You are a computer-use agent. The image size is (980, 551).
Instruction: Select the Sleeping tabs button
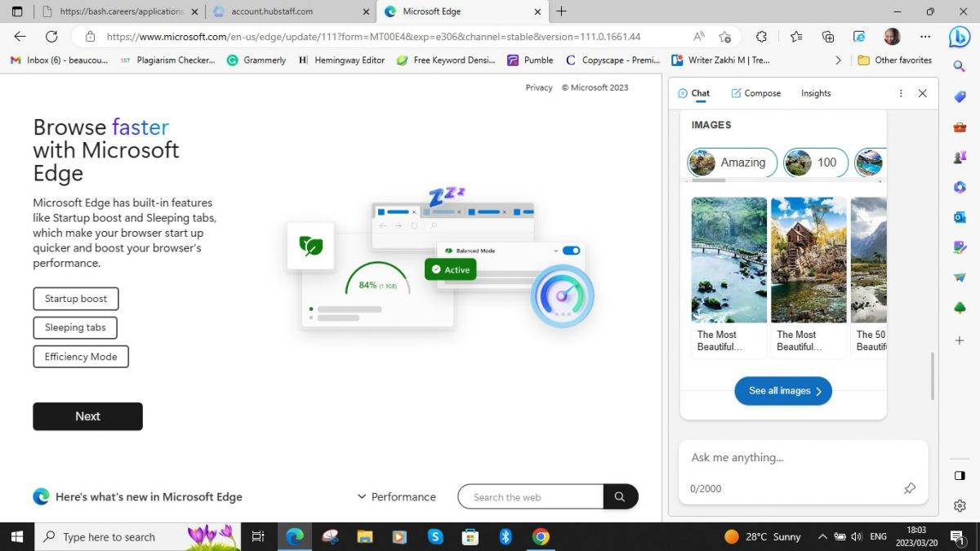click(75, 327)
